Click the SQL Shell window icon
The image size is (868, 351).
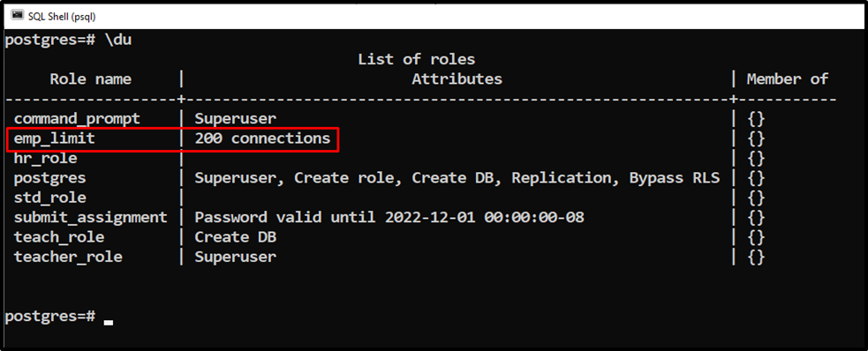pos(17,17)
